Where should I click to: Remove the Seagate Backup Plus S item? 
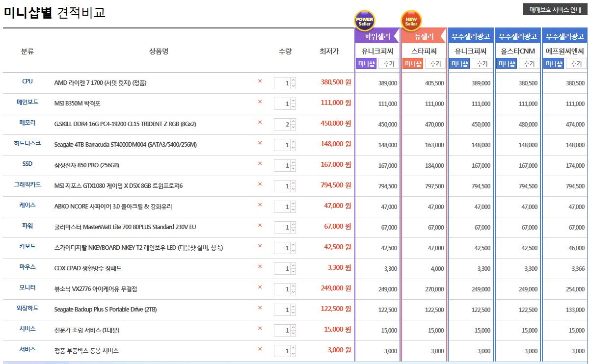coord(260,308)
